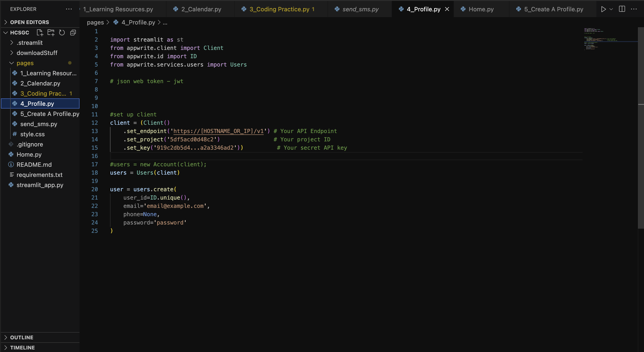This screenshot has height=352, width=644.
Task: Expand the downloadStuff folder
Action: [x=37, y=53]
